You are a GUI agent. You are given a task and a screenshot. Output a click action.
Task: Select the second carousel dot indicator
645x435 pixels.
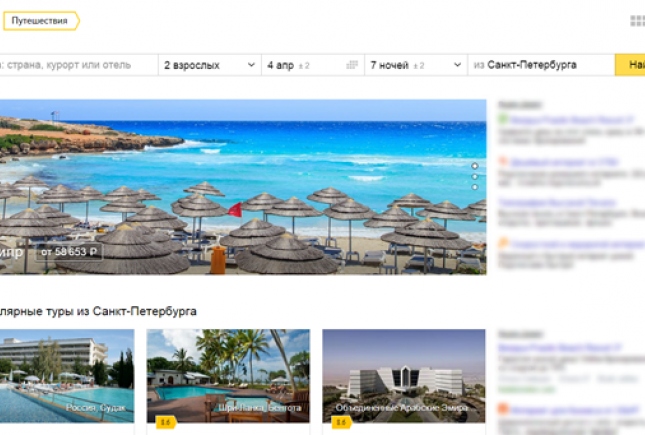coord(475,177)
